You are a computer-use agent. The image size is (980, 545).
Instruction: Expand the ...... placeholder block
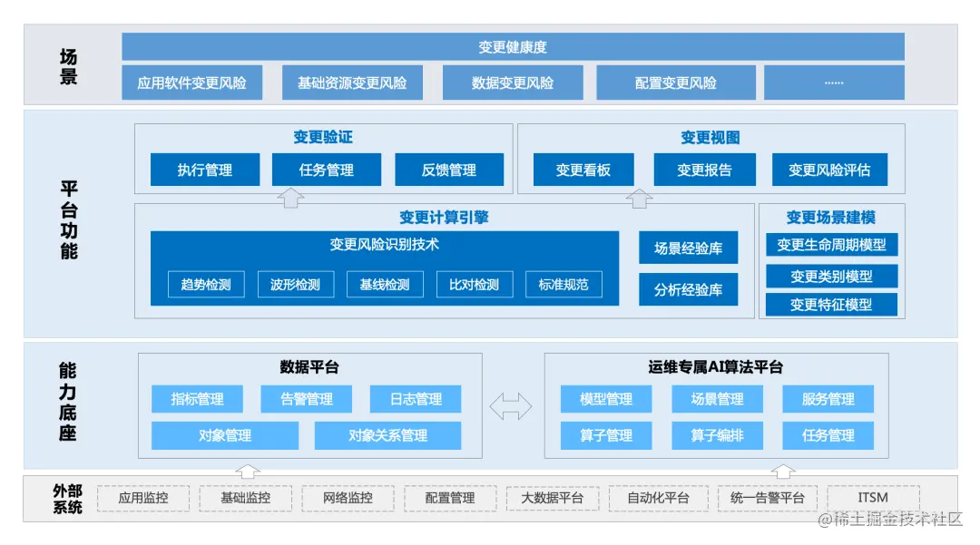833,82
